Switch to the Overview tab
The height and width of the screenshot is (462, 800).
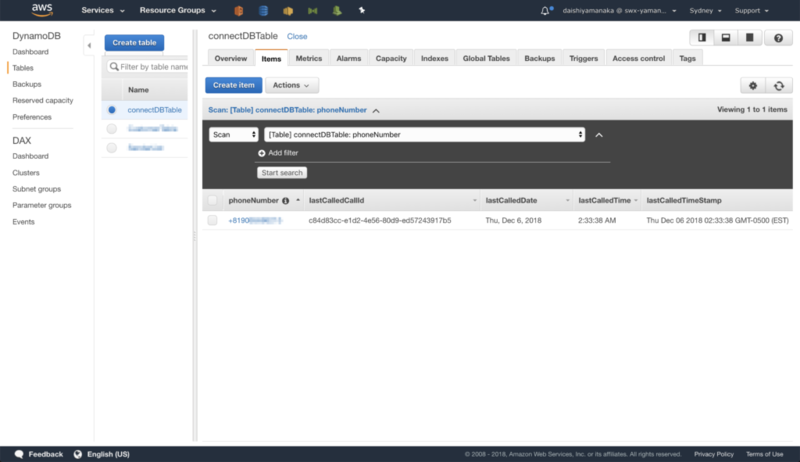pyautogui.click(x=231, y=58)
